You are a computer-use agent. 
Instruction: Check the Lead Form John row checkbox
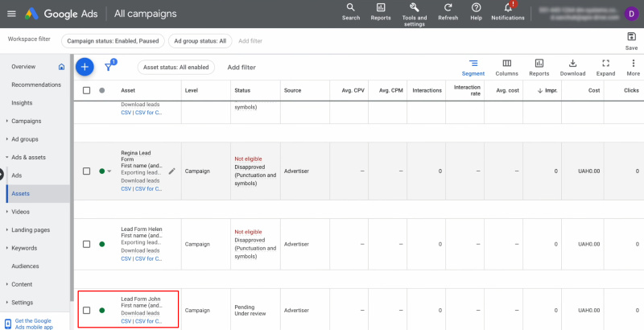[x=86, y=310]
